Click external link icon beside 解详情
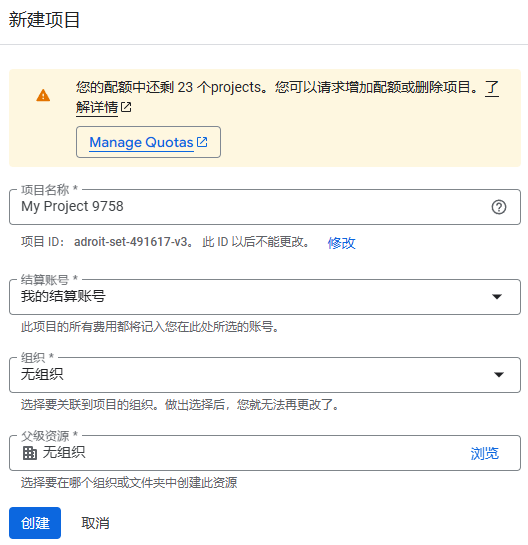Image resolution: width=528 pixels, height=545 pixels. click(126, 107)
